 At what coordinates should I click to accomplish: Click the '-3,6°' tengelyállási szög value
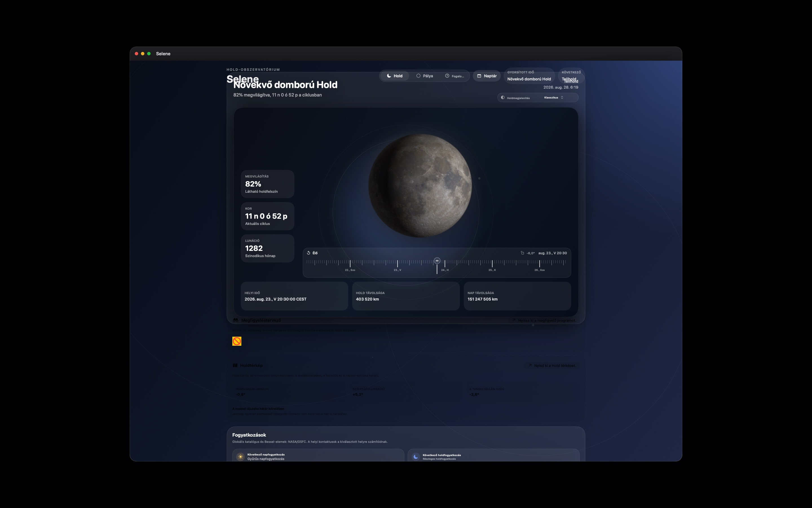pos(474,395)
